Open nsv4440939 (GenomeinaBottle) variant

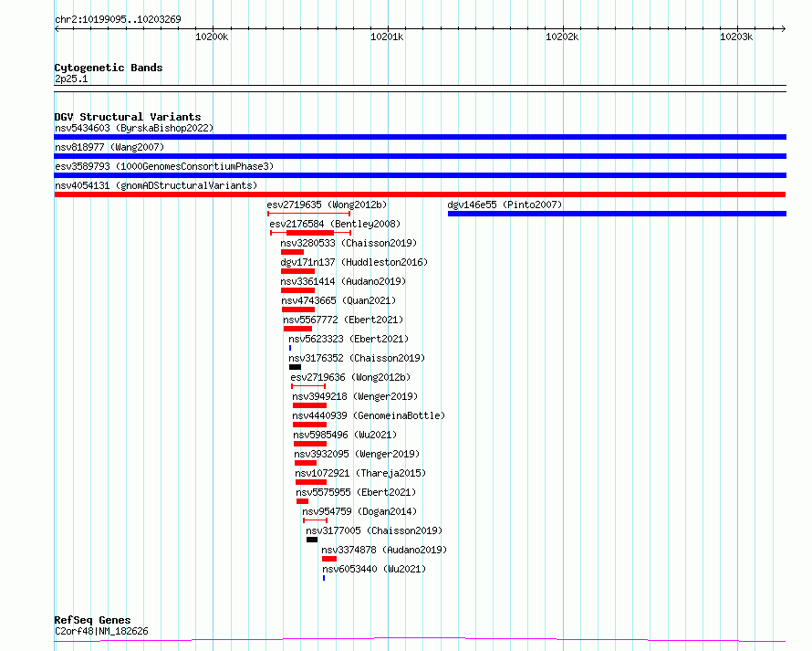(369, 415)
